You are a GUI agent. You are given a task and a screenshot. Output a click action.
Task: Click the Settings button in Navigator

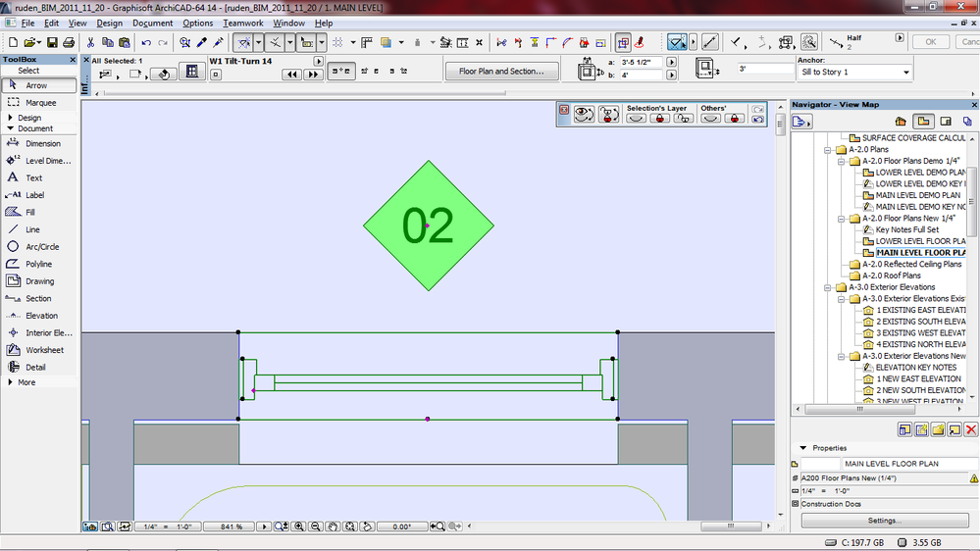884,521
